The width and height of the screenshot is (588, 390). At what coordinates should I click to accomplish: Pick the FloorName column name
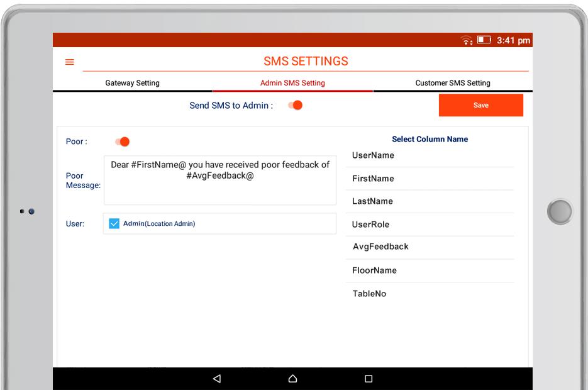tap(374, 270)
